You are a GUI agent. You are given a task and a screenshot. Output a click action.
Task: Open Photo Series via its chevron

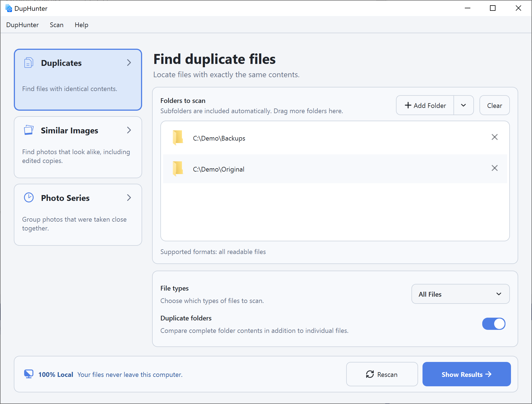129,198
